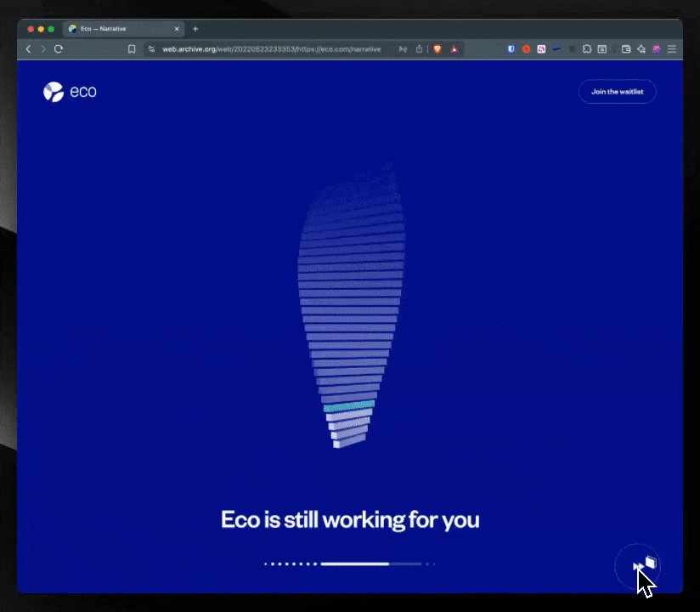The width and height of the screenshot is (700, 612).
Task: Click the Join the waitlist button
Action: click(x=618, y=92)
